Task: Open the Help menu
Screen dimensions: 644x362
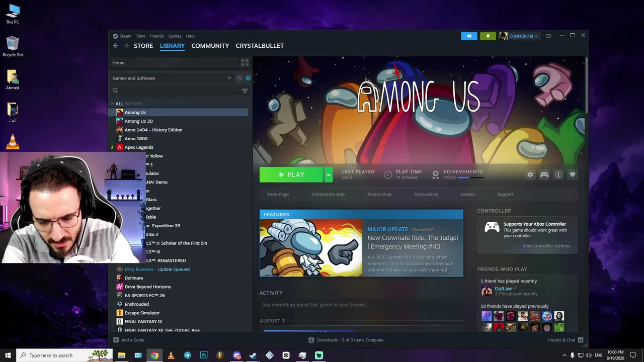Action: tap(190, 36)
